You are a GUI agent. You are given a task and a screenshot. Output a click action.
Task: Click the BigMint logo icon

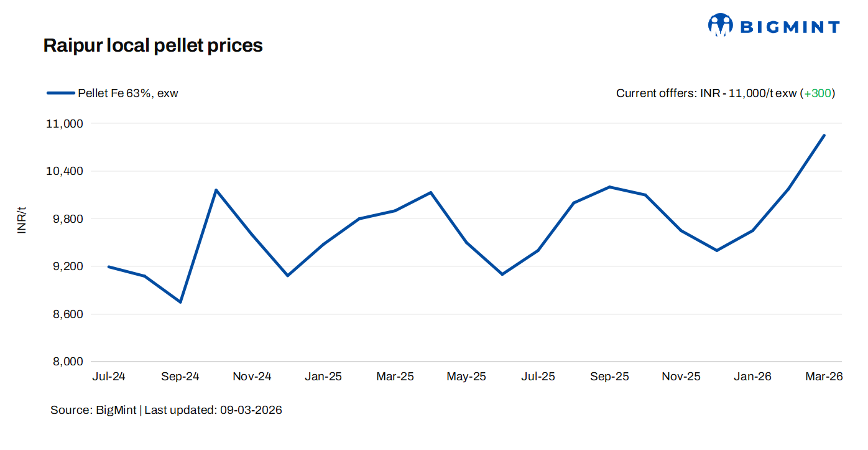721,25
